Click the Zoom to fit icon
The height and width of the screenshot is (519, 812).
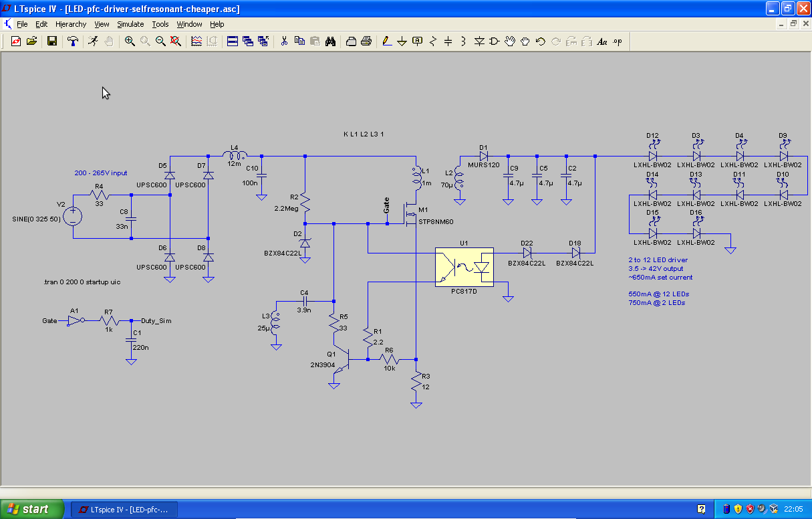[x=176, y=41]
